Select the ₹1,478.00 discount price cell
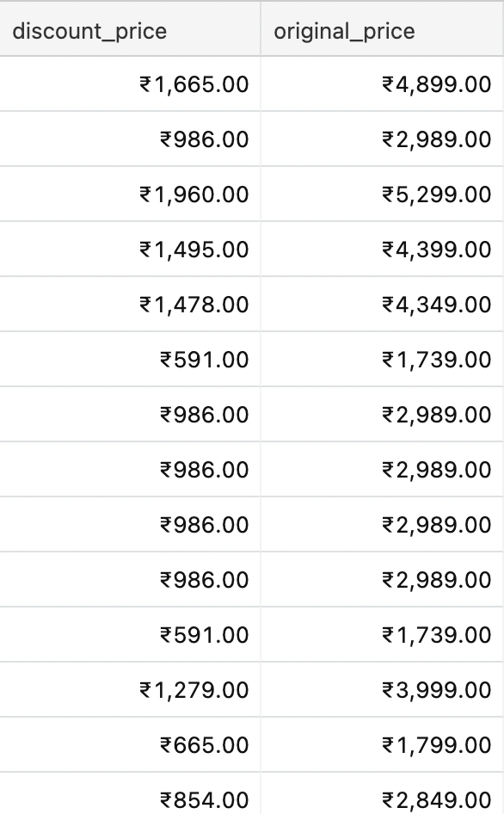Screen dimensions: 504x814 tap(130, 305)
